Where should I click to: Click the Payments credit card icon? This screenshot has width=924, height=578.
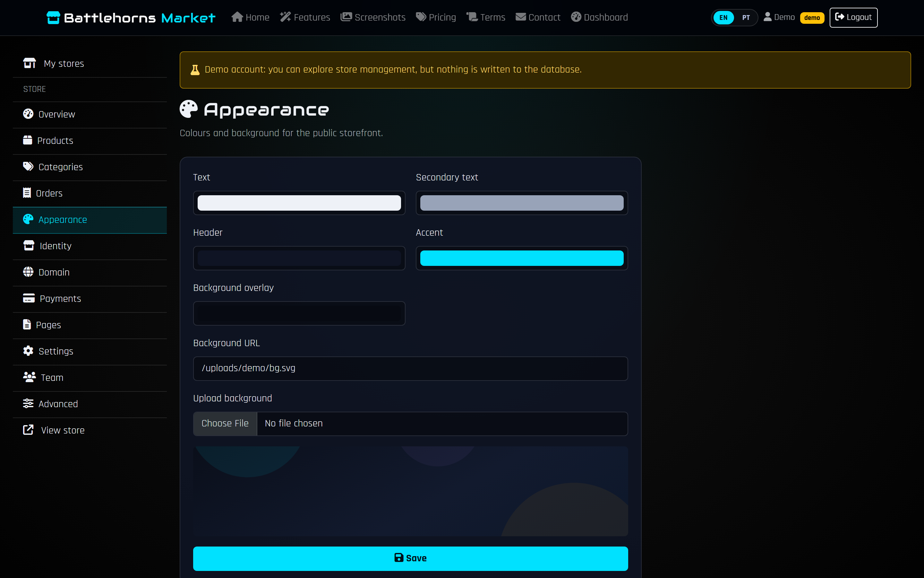[x=29, y=299]
